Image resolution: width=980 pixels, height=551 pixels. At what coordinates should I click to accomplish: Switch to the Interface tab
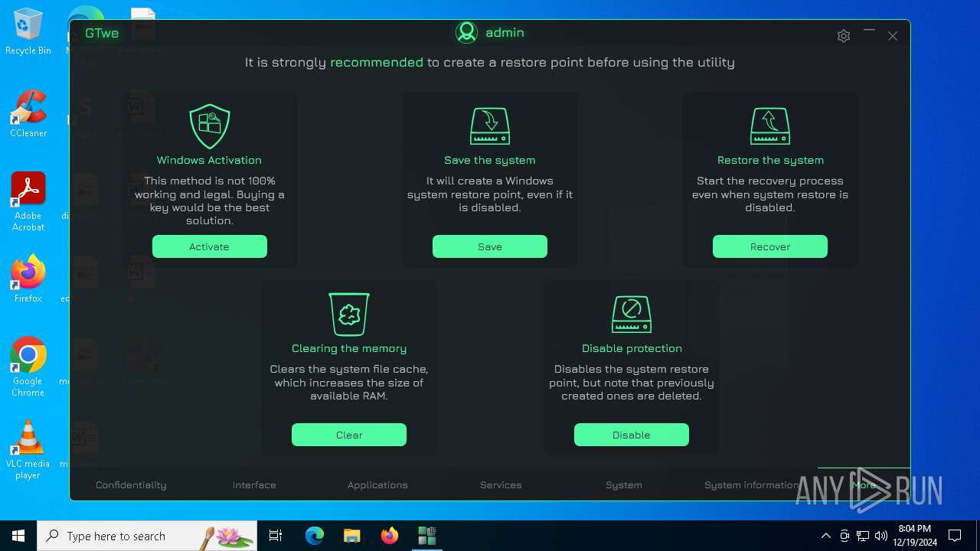click(x=254, y=485)
